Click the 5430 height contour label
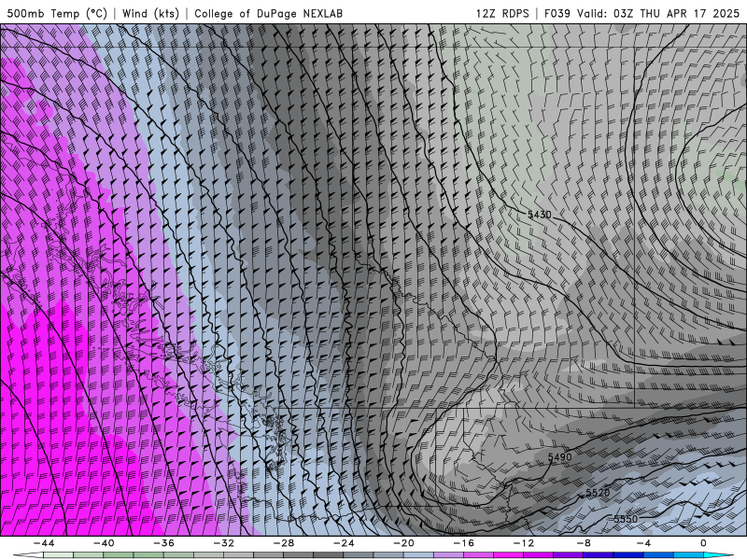Screen dimensions: 747x560 pos(540,215)
